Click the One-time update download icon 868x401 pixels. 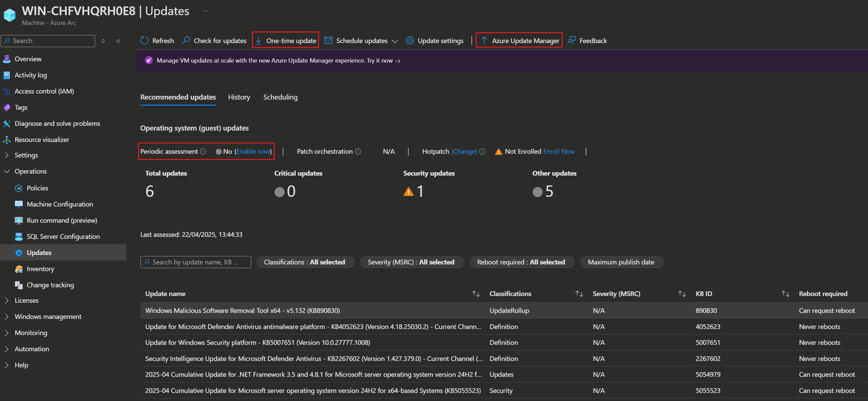(258, 40)
